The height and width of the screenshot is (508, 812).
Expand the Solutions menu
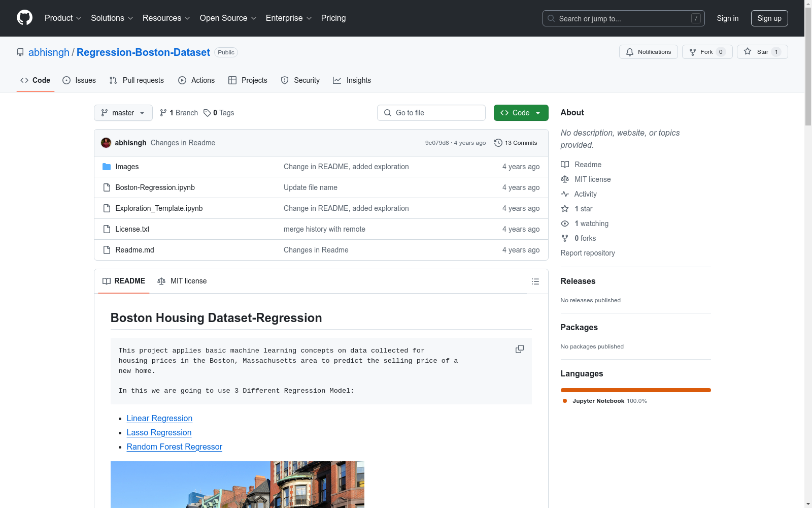(112, 18)
